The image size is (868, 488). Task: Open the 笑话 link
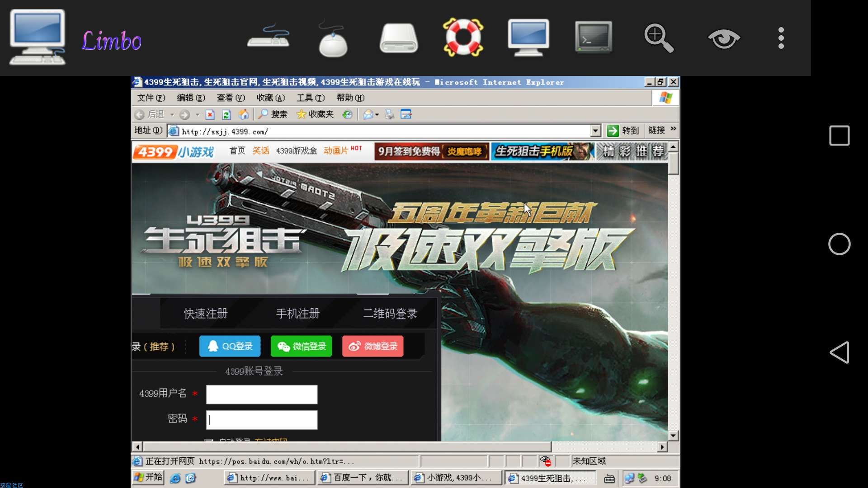261,151
